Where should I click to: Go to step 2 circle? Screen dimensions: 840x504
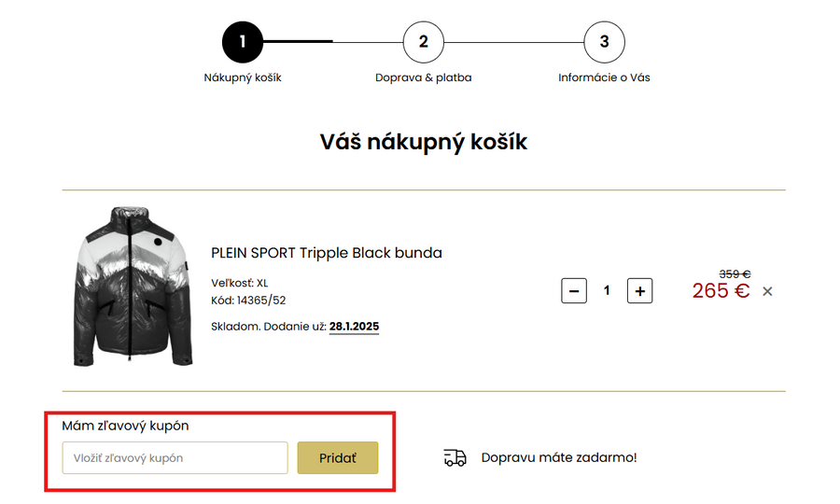pyautogui.click(x=423, y=42)
